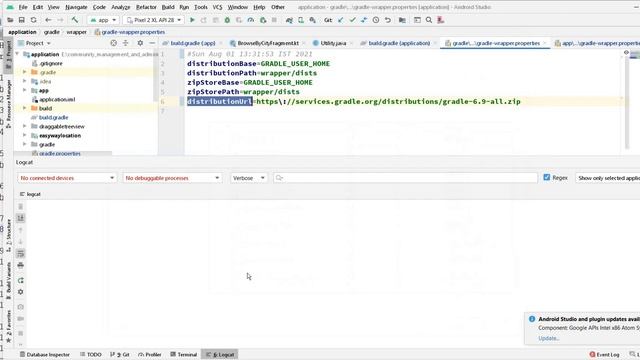Toggle the Regex checkbox
The height and width of the screenshot is (360, 640).
coord(547,178)
